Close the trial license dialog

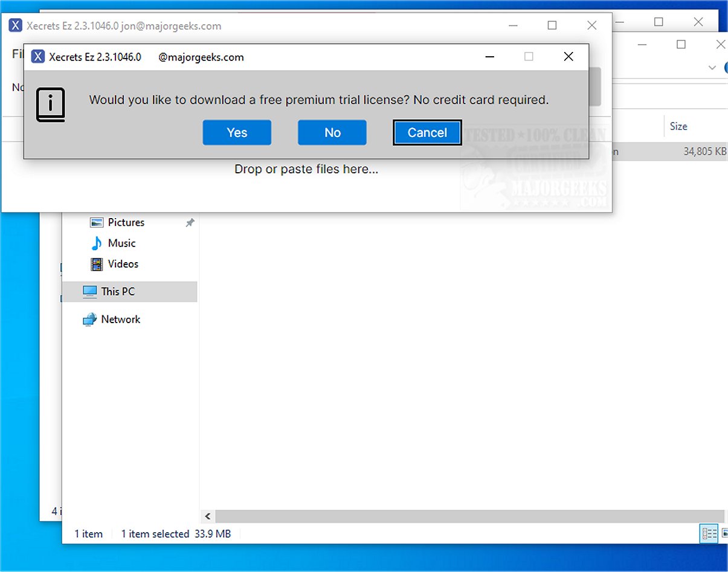click(568, 57)
